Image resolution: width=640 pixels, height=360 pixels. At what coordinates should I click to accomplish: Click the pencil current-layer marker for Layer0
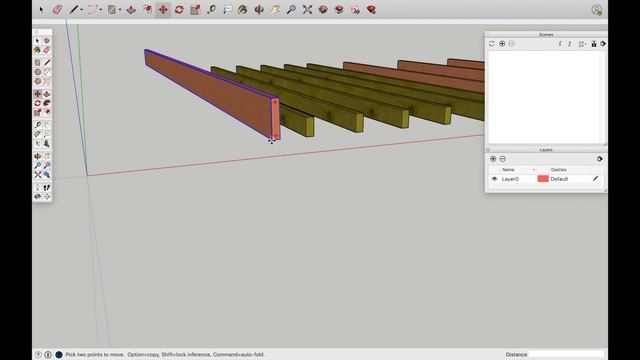click(596, 178)
